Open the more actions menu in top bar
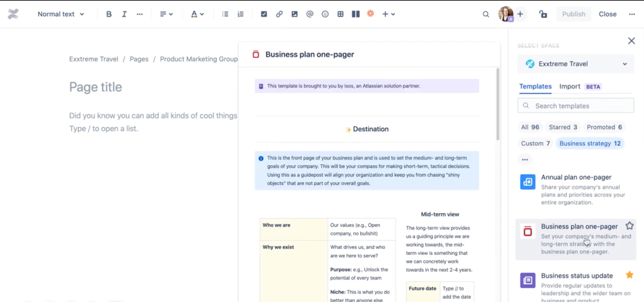 pos(632,14)
